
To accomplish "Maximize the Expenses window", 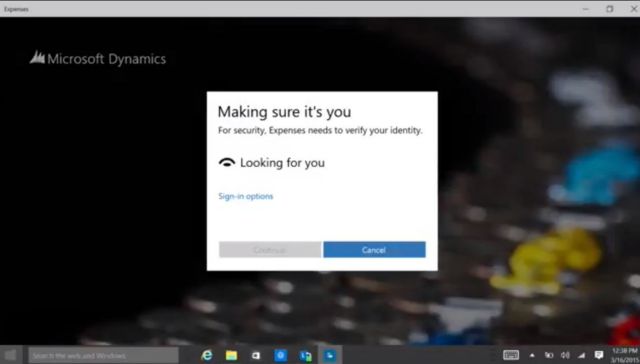I will [609, 9].
